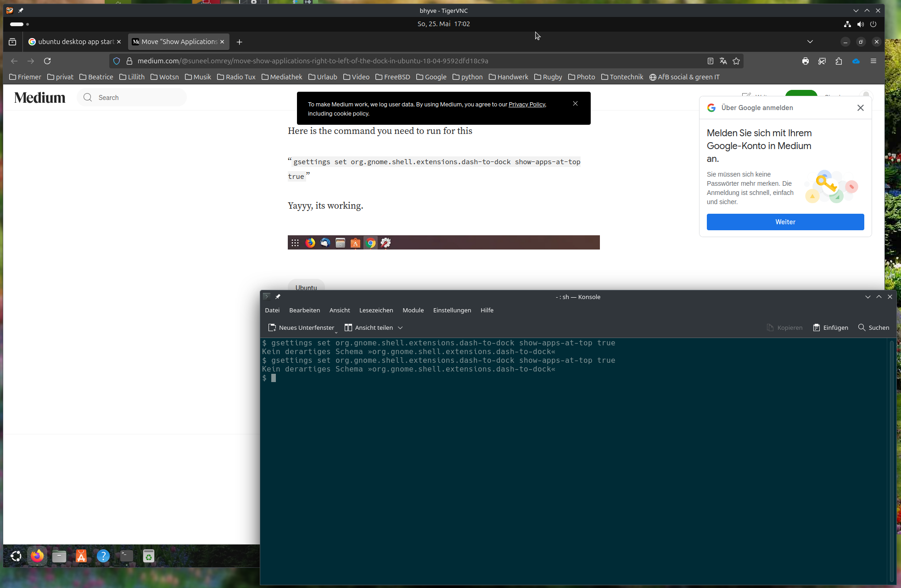This screenshot has width=901, height=588.
Task: Open the Datei menu in Konsole
Action: [x=272, y=310]
